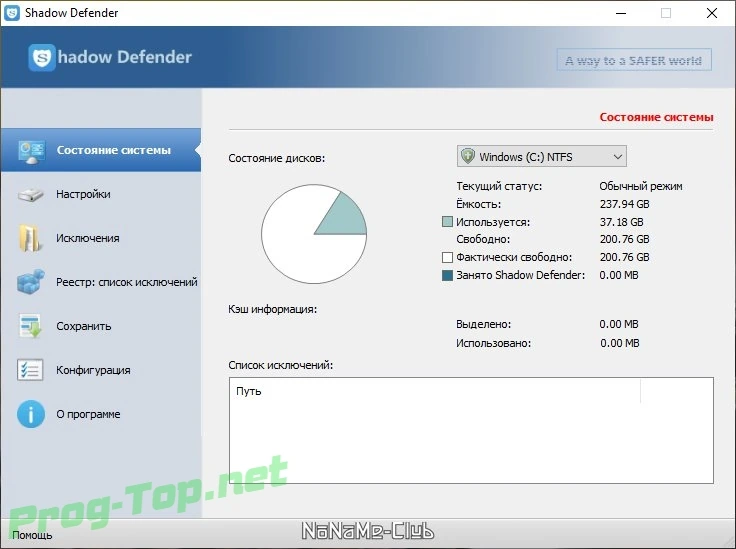Click the Shadow Defender shield logo in the header
736x549 pixels.
tap(42, 57)
